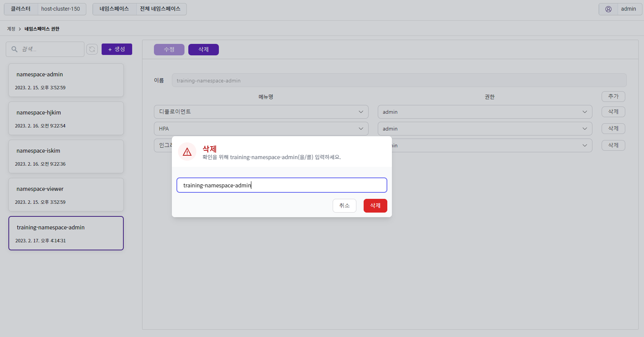This screenshot has width=644, height=337.
Task: Click the refresh icon next to search
Action: click(92, 49)
